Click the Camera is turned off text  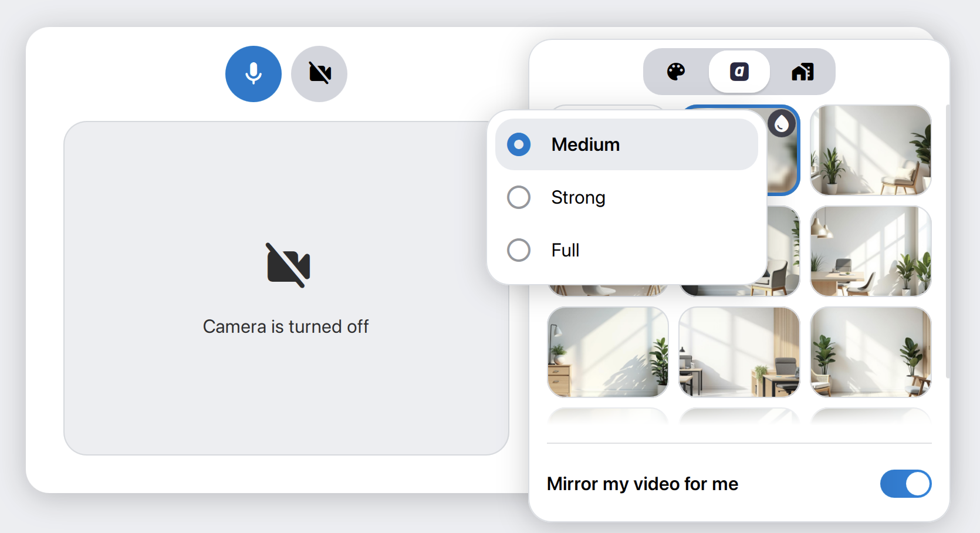tap(286, 326)
